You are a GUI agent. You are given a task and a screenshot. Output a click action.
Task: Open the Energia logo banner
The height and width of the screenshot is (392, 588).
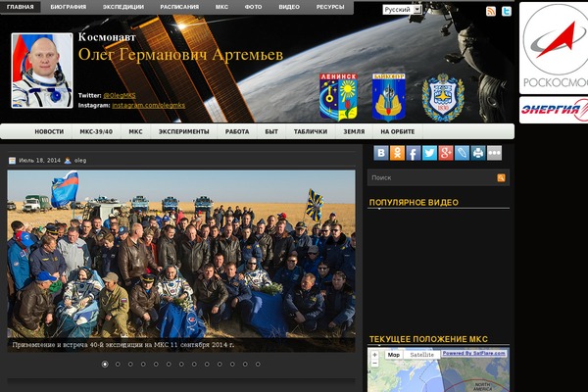(x=554, y=110)
